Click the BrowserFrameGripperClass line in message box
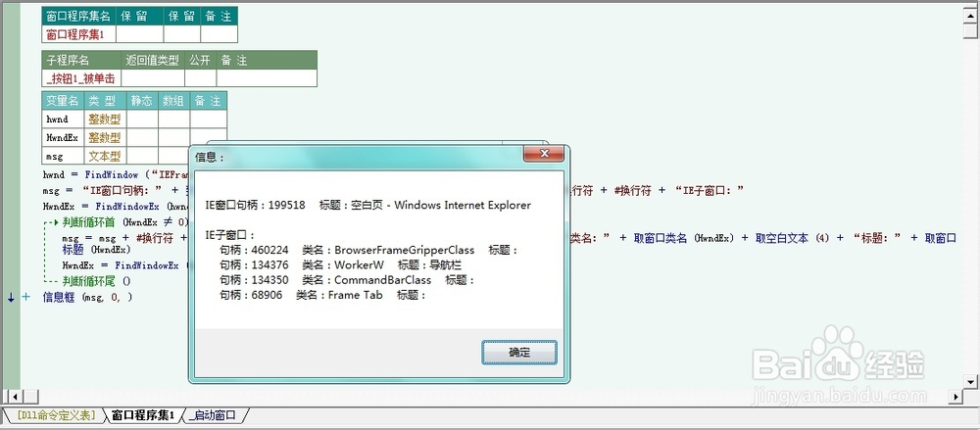980x430 pixels. pyautogui.click(x=368, y=251)
